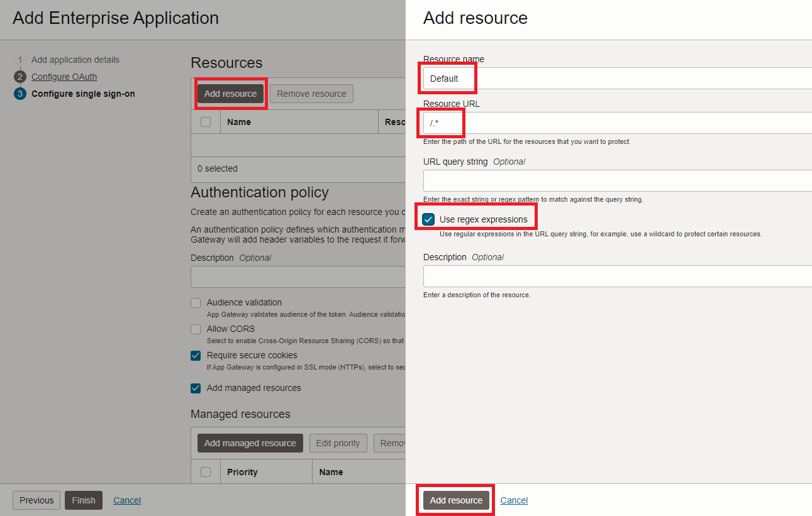Viewport: 812px width, 516px height.
Task: Toggle the Use regex expressions checkbox
Action: [428, 219]
